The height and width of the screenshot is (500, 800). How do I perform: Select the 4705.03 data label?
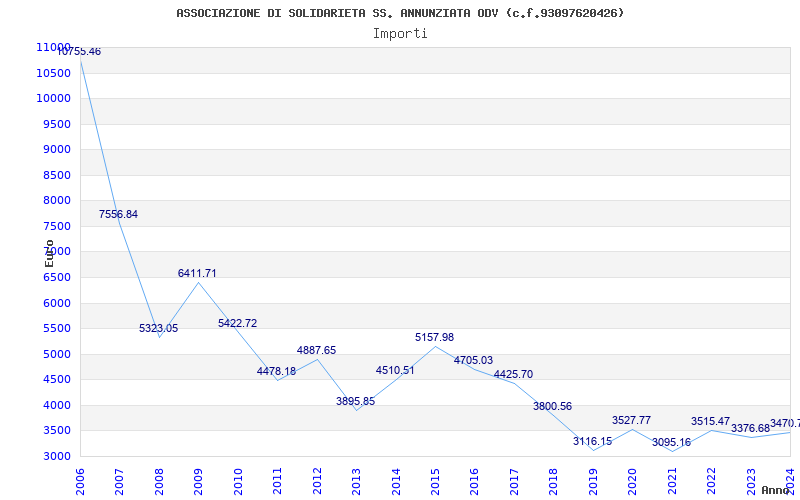click(473, 361)
